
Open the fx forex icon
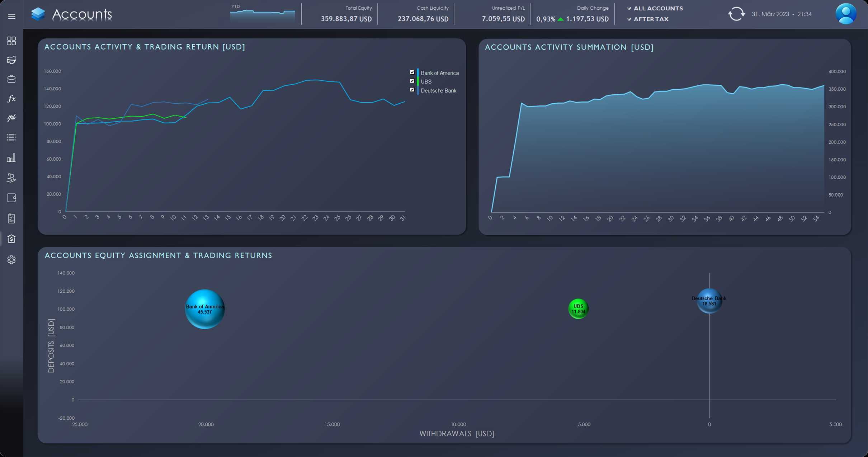point(11,99)
